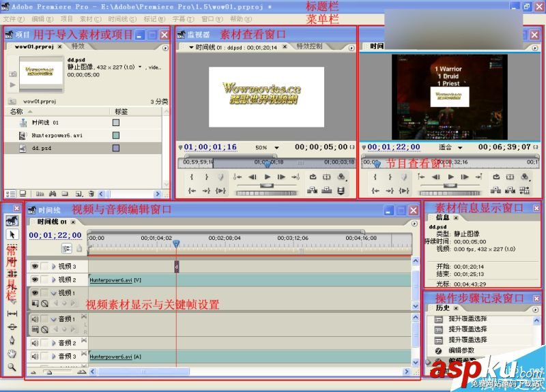Mute the 音频 3 track speaker
Screen dimensions: 546x392
pos(35,356)
